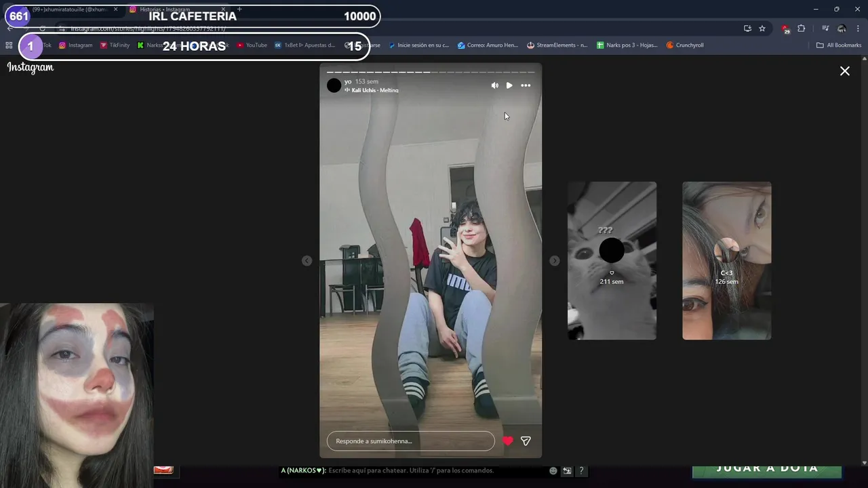Image resolution: width=868 pixels, height=488 pixels.
Task: Minimize the browser window
Action: click(816, 9)
